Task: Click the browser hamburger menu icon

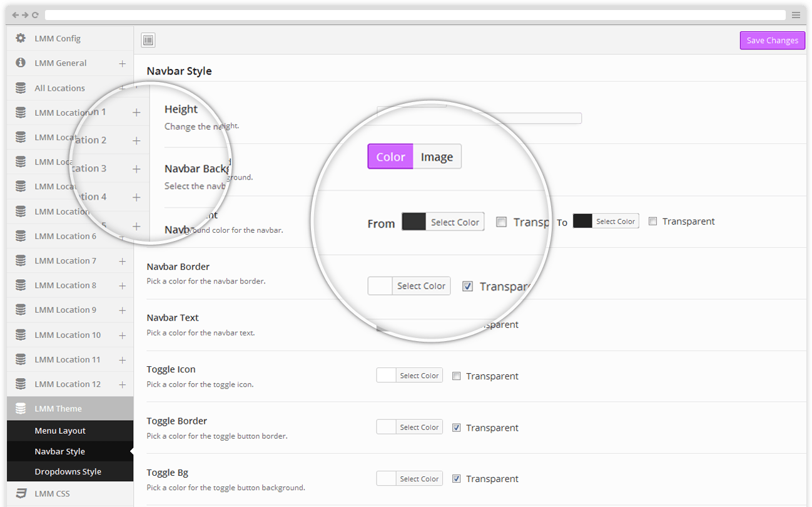Action: click(796, 15)
